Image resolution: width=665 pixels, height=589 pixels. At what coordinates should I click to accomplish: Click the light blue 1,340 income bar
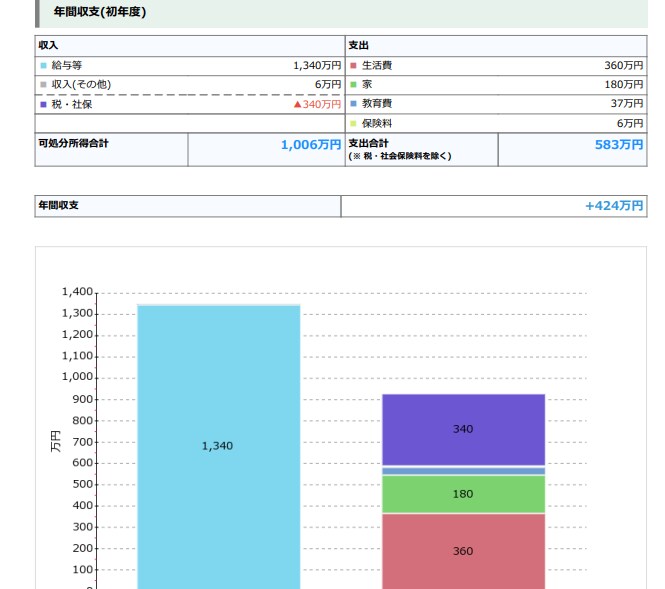(x=219, y=447)
